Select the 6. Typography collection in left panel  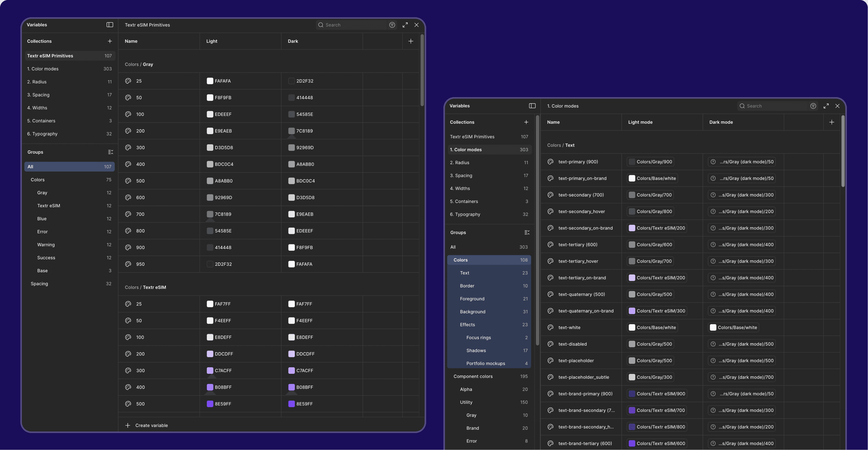click(42, 134)
